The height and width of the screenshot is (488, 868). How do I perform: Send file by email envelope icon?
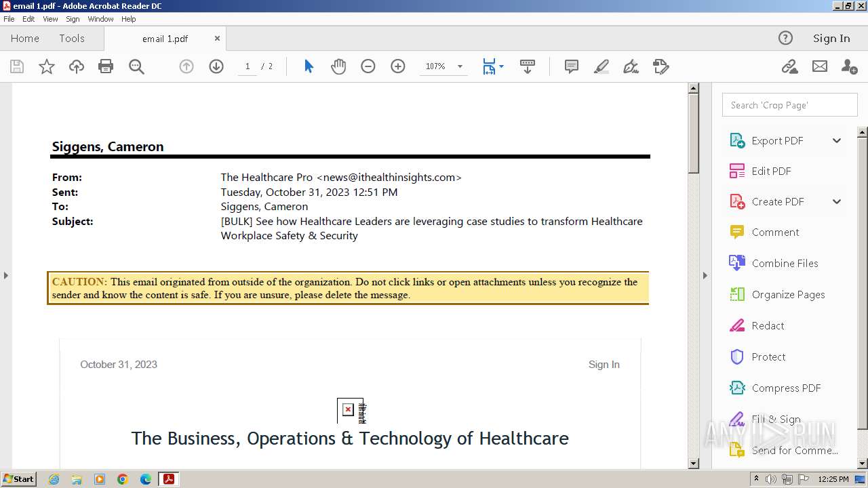[820, 66]
